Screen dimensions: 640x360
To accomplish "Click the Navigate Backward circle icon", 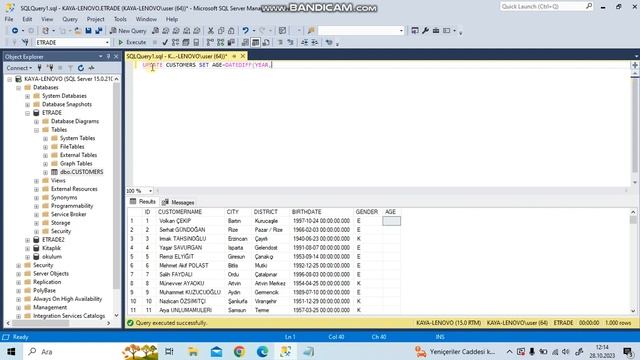I will [x=15, y=31].
